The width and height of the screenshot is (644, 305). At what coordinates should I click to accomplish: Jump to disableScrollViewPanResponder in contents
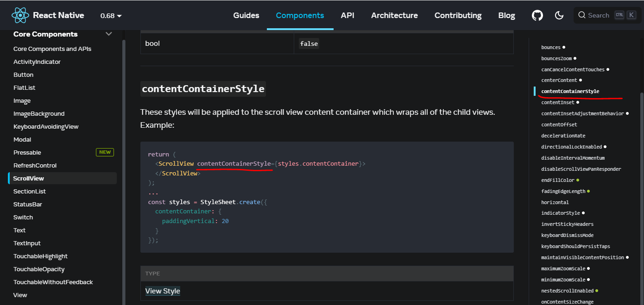coord(581,169)
